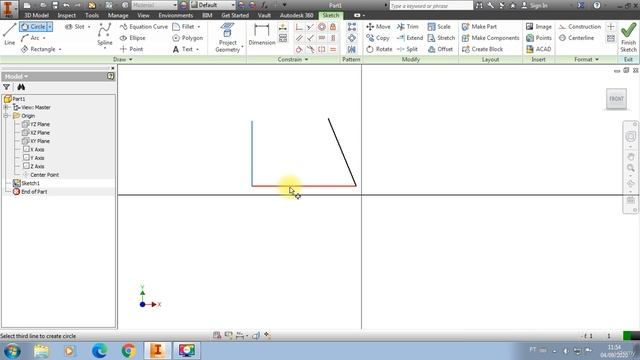Select the Offset tool
The height and width of the screenshot is (360, 640).
pyautogui.click(x=440, y=49)
